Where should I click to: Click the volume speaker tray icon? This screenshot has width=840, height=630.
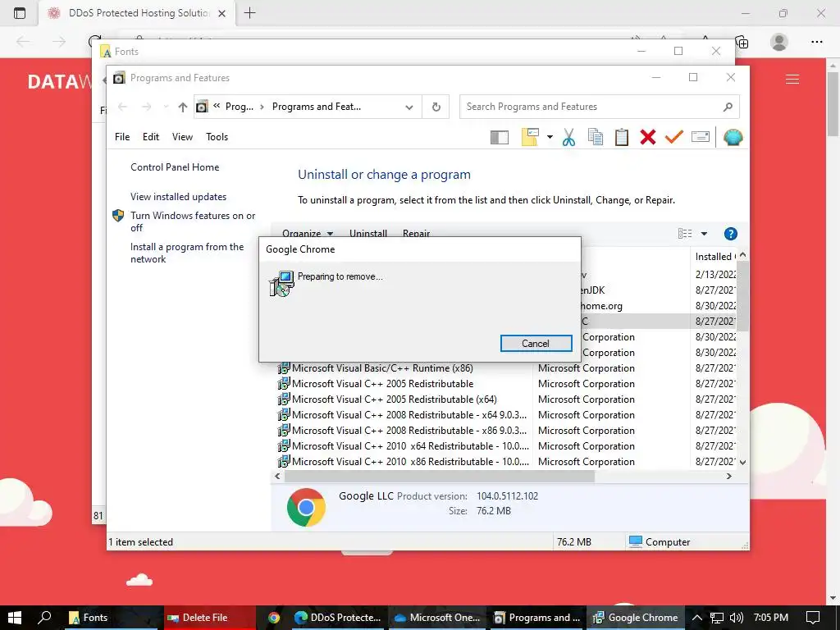736,618
